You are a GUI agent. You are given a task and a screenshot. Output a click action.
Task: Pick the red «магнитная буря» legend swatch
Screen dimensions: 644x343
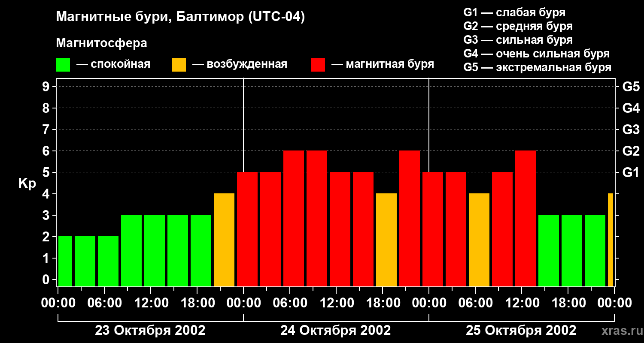(x=318, y=65)
